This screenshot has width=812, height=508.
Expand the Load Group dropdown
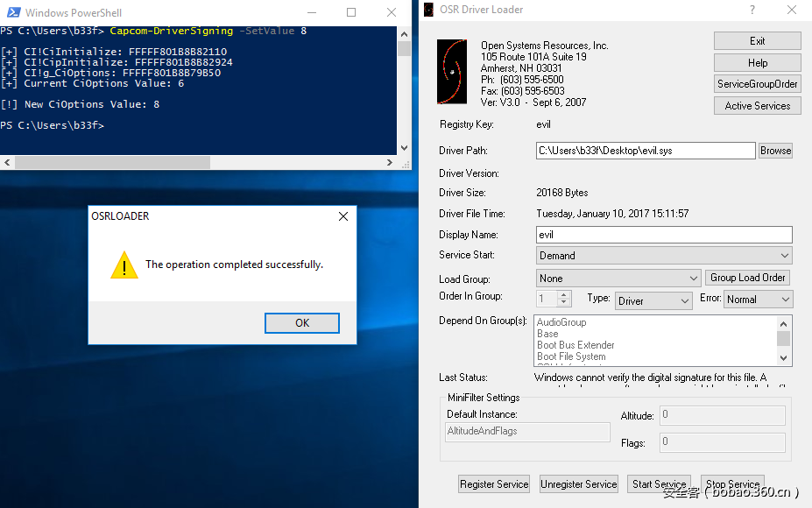pos(618,278)
